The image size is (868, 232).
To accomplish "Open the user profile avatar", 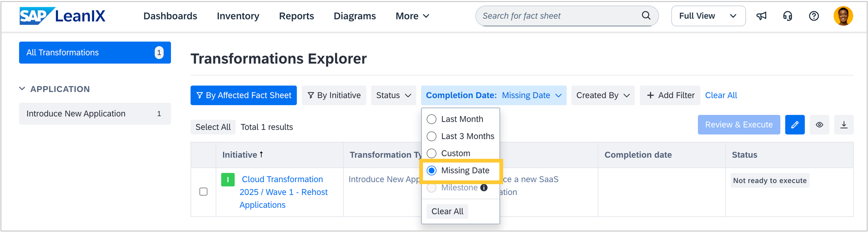I will pyautogui.click(x=843, y=16).
